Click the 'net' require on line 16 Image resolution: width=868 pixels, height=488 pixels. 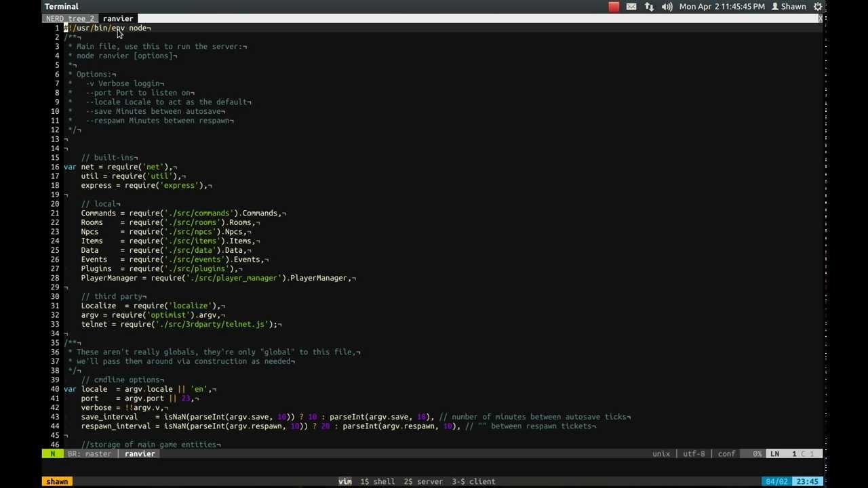tap(120, 167)
